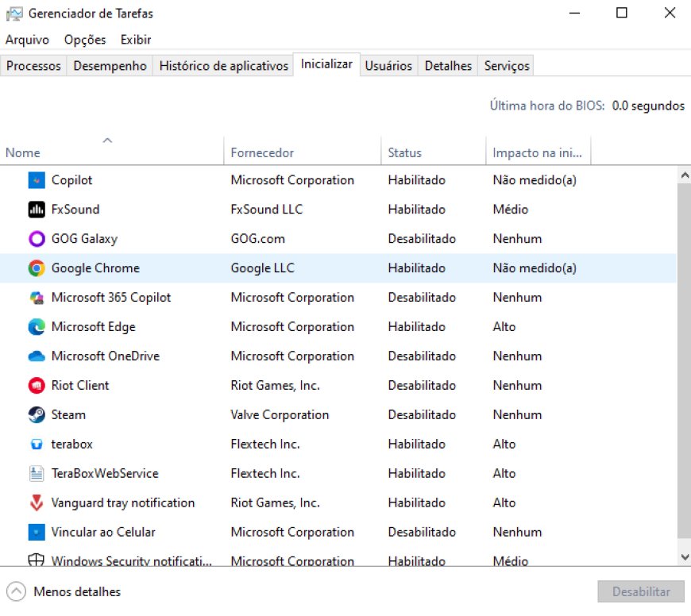Click the Desabilitar button
The height and width of the screenshot is (616, 691).
(x=641, y=591)
